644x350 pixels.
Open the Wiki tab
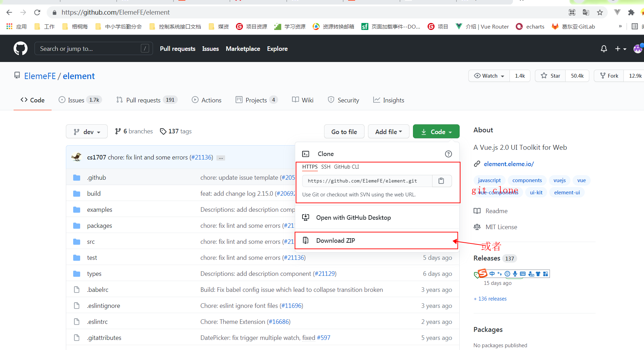coord(302,100)
